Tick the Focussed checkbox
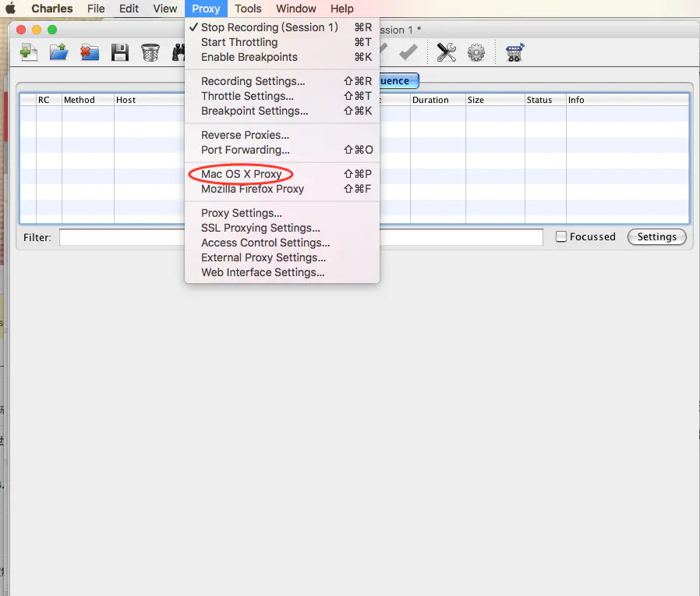 560,236
